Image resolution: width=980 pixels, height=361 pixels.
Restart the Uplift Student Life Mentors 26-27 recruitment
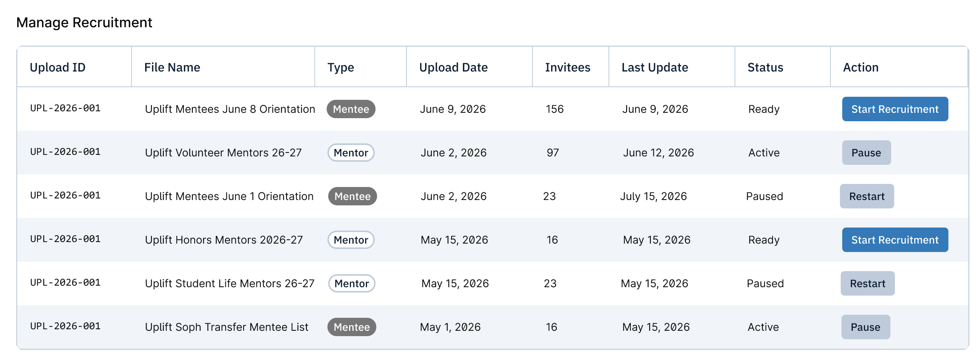(867, 283)
